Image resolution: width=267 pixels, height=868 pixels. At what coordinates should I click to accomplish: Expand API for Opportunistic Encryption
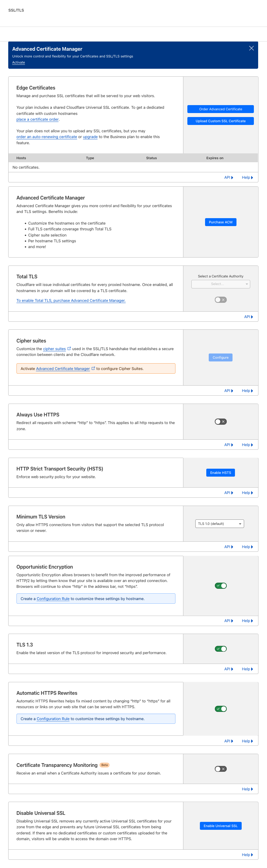229,621
